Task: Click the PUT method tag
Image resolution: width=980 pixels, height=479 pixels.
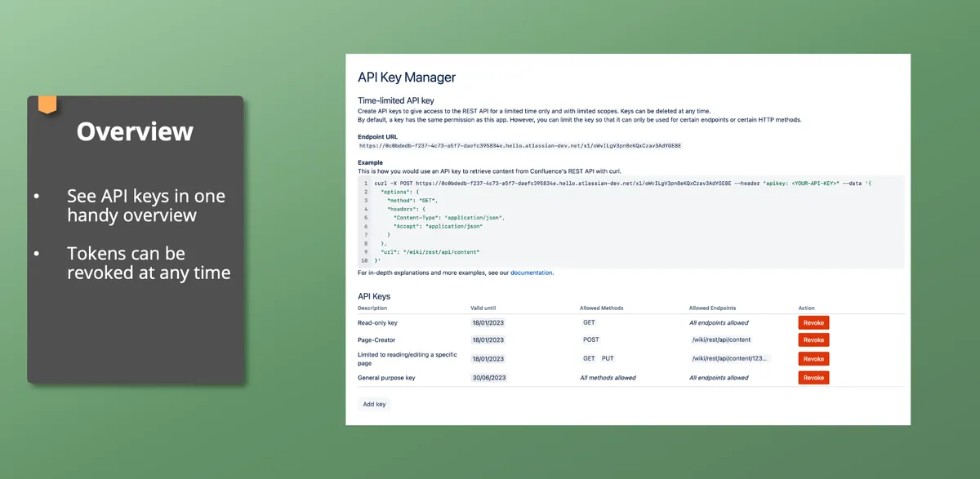Action: 608,358
